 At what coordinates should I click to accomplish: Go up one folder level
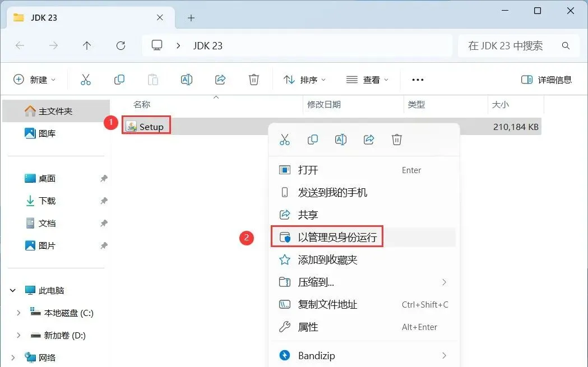click(x=87, y=46)
